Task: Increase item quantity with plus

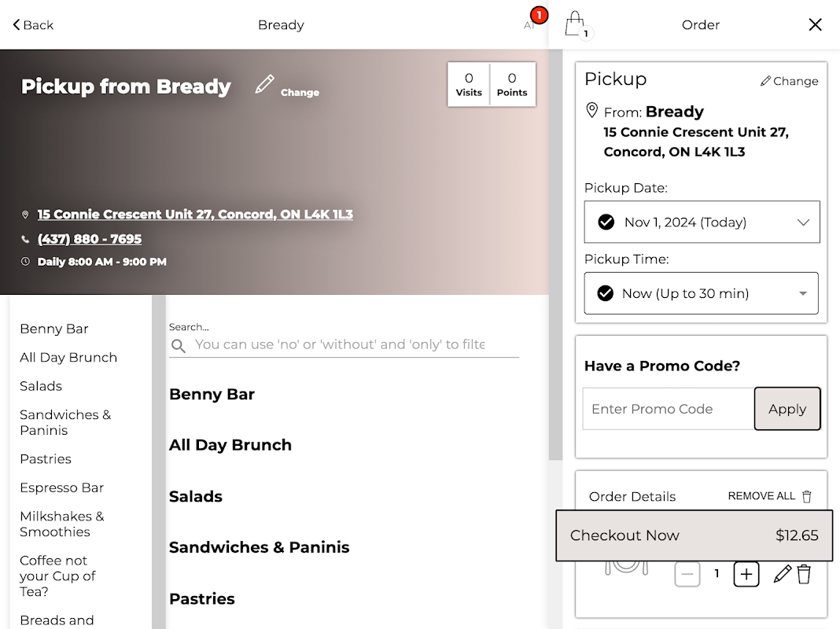Action: (746, 575)
